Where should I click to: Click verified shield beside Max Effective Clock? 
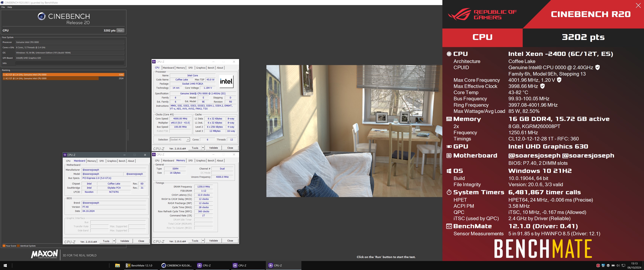pos(542,86)
